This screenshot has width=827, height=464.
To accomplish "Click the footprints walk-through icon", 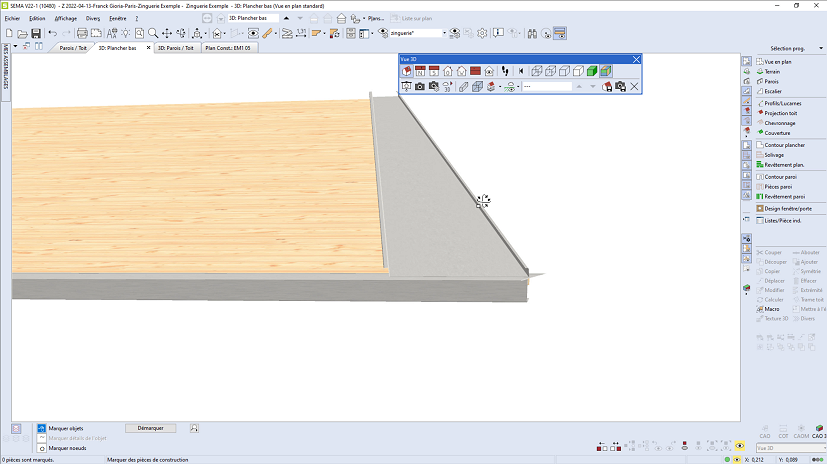I will click(505, 71).
